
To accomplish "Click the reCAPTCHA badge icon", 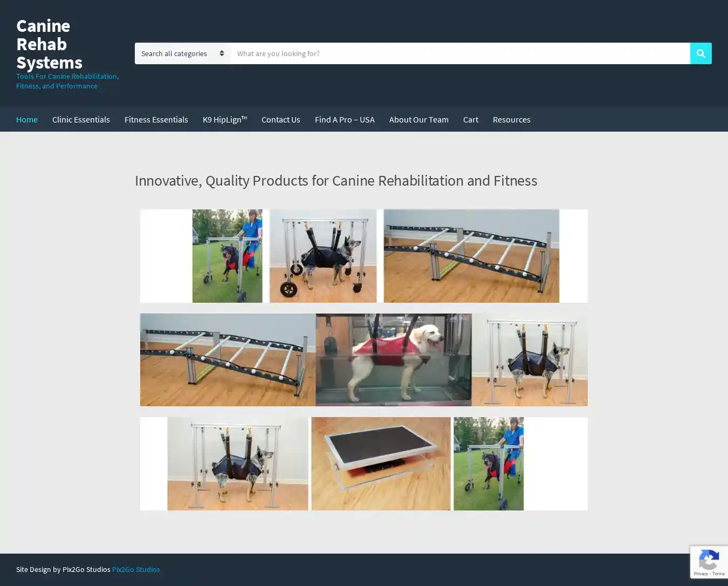I will 709,561.
